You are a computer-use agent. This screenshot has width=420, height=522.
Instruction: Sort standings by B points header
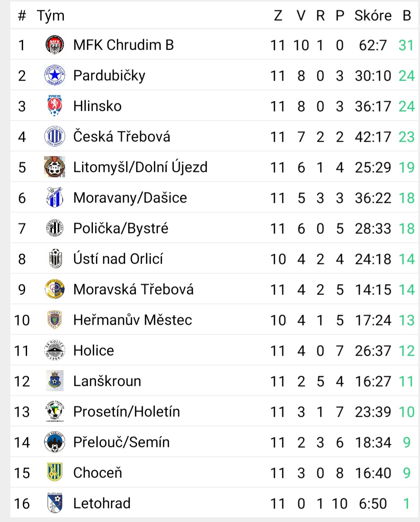(x=407, y=15)
